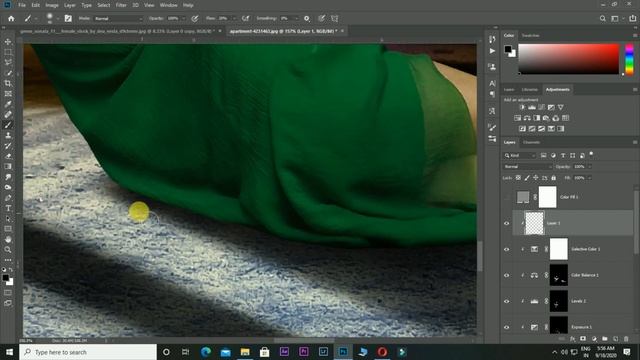Open the layer blend mode dropdown
This screenshot has height=360, width=640.
(x=527, y=167)
